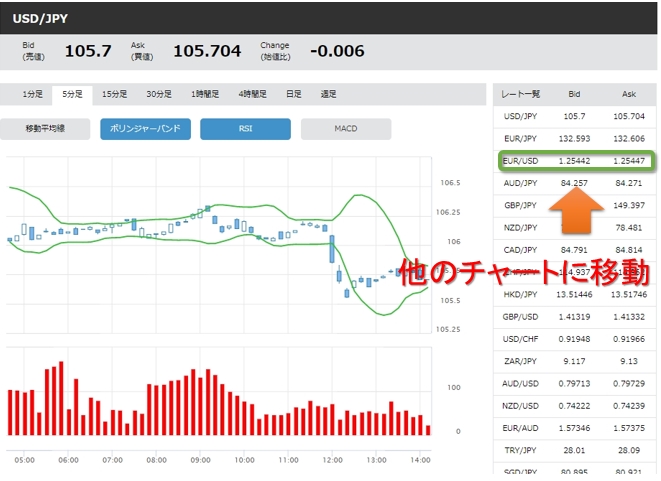661x481 pixels.
Task: Switch to 30分足 timeframe tab
Action: (x=158, y=94)
